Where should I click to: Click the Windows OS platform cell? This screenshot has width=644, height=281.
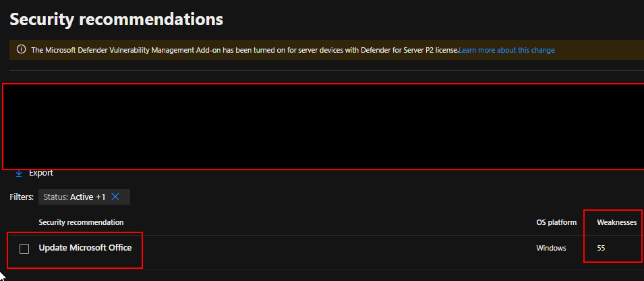click(x=551, y=248)
